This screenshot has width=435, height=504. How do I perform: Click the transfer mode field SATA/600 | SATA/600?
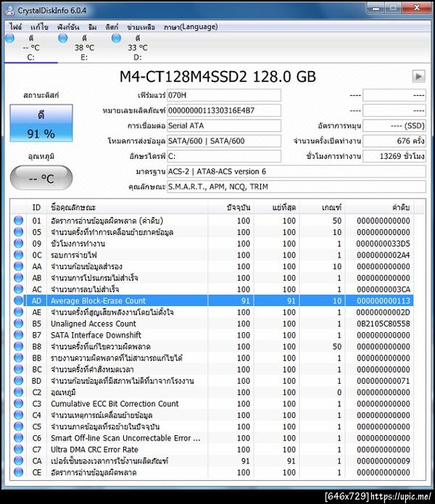(x=224, y=141)
